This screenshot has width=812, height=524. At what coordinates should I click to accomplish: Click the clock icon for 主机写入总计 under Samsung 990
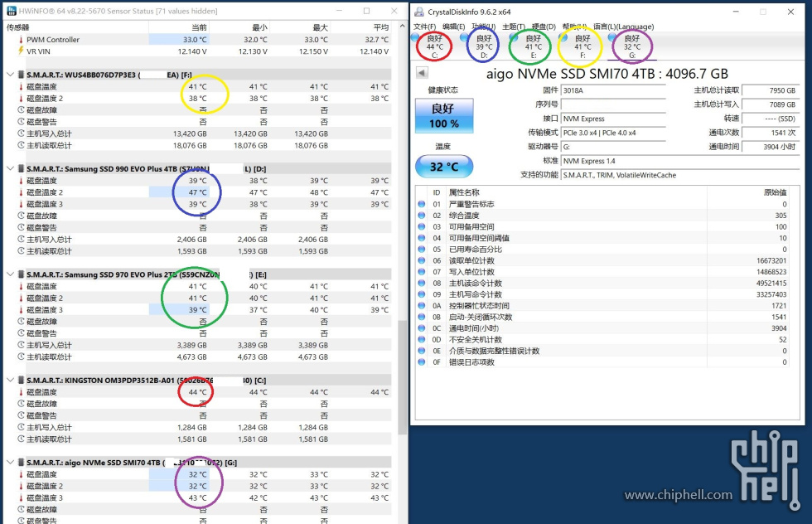(21, 239)
